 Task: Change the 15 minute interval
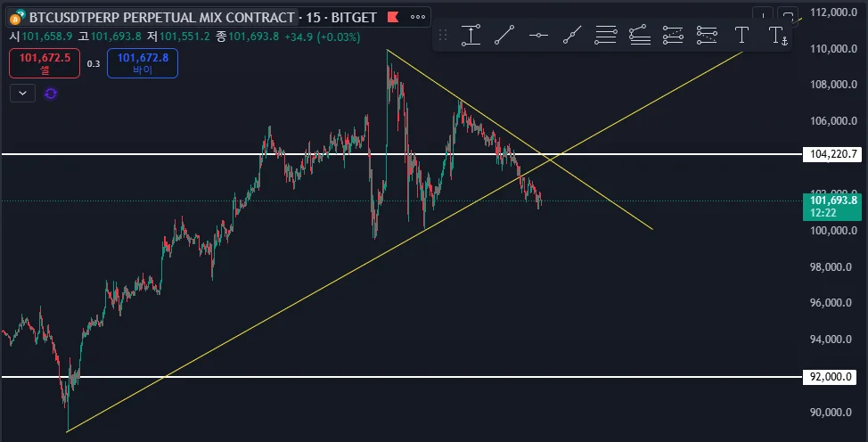tap(314, 17)
